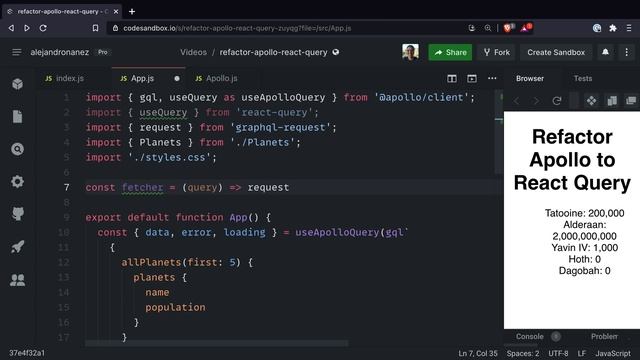The image size is (640, 360).
Task: Change language mode JavaScript
Action: coord(613,353)
